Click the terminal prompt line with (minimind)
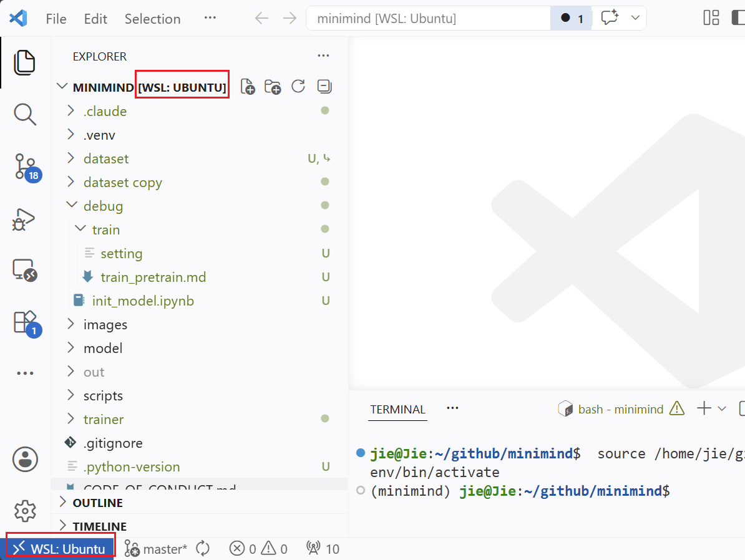The image size is (745, 560). (x=520, y=491)
